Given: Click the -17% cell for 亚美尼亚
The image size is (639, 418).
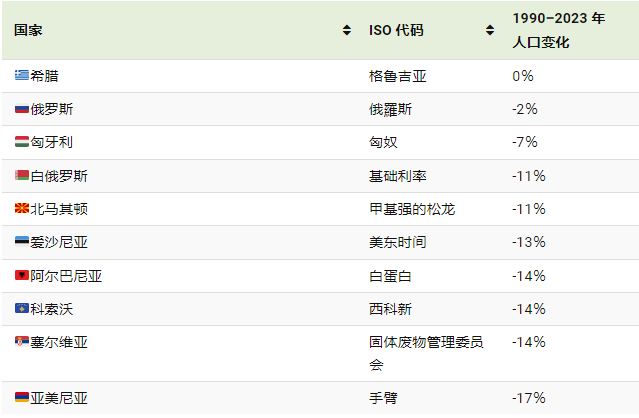Looking at the screenshot, I should [x=529, y=398].
